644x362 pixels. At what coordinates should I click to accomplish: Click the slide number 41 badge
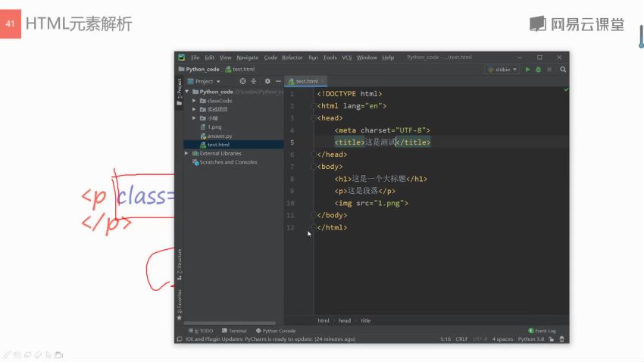click(11, 23)
